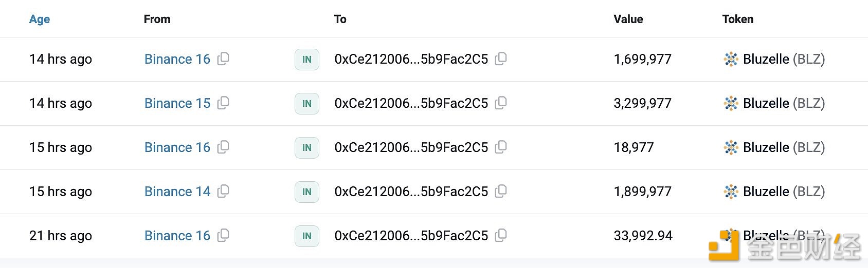Toggle the Age column time format
Viewport: 868px width, 268px height.
(40, 19)
